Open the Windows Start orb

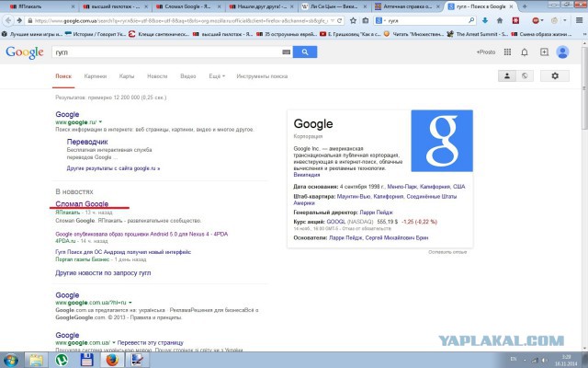click(10, 360)
